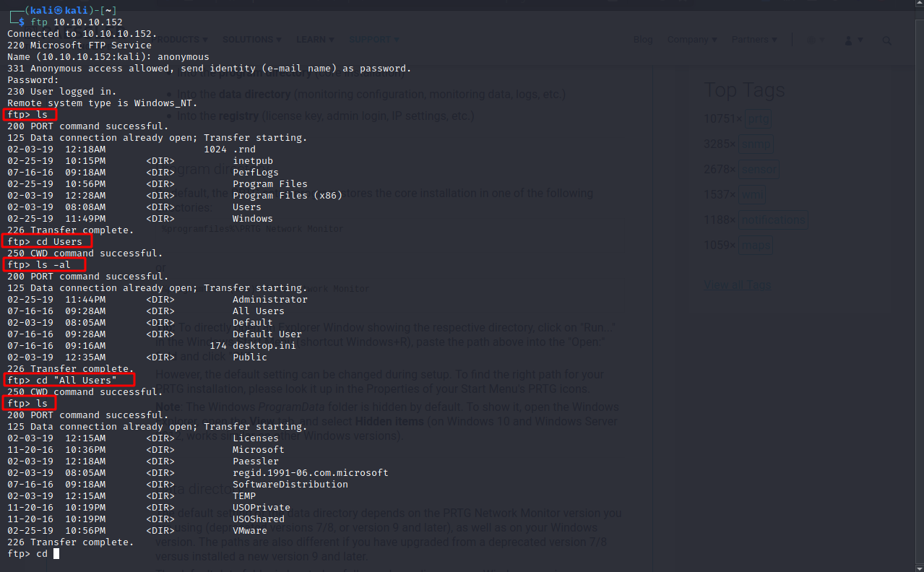This screenshot has height=572, width=924.
Task: Click the 'Top Tags' heading on the background webpage
Action: click(745, 90)
